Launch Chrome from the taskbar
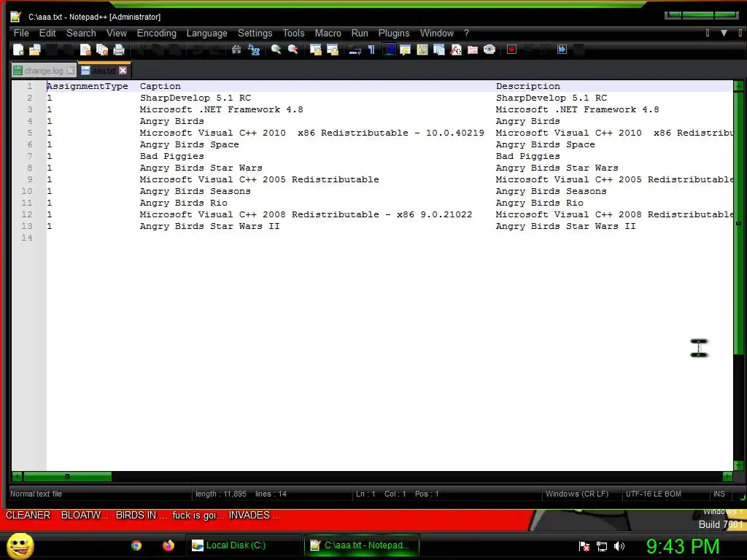Image resolution: width=747 pixels, height=560 pixels. point(136,545)
